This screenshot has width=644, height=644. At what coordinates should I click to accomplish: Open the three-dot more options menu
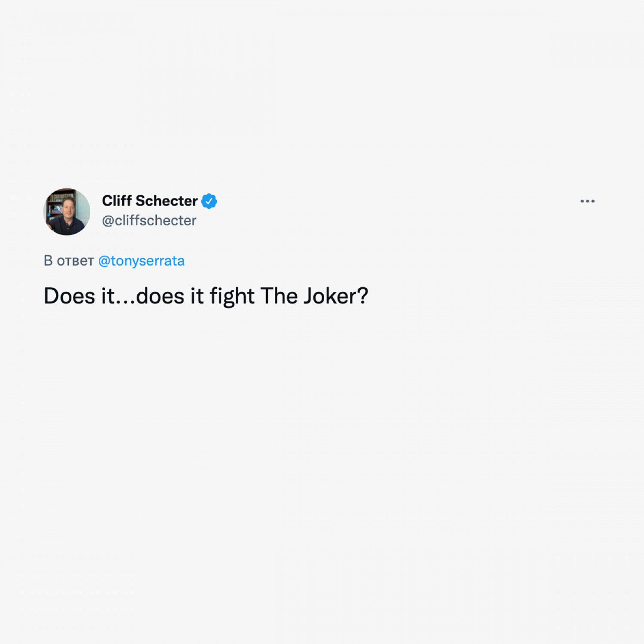[x=587, y=201]
